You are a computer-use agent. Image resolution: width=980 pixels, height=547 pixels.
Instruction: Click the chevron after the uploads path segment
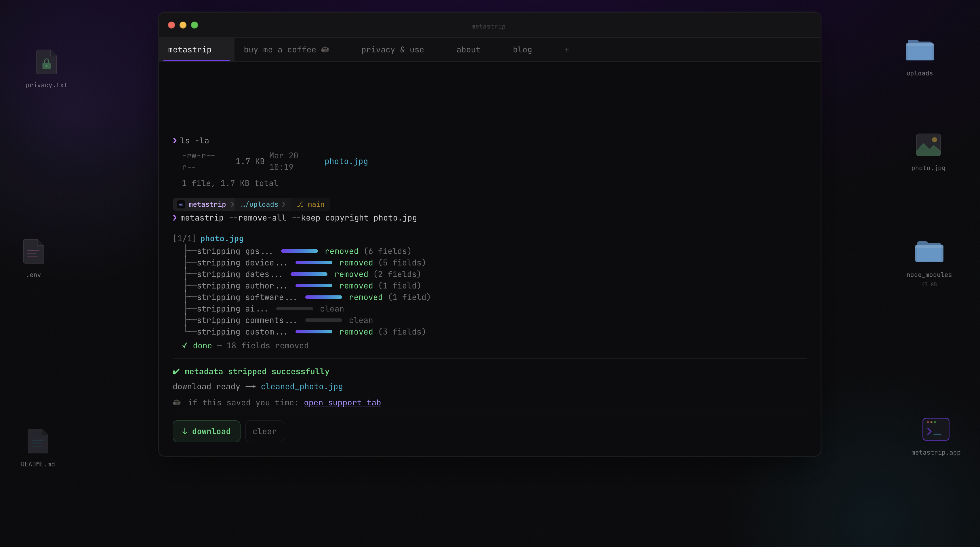283,204
